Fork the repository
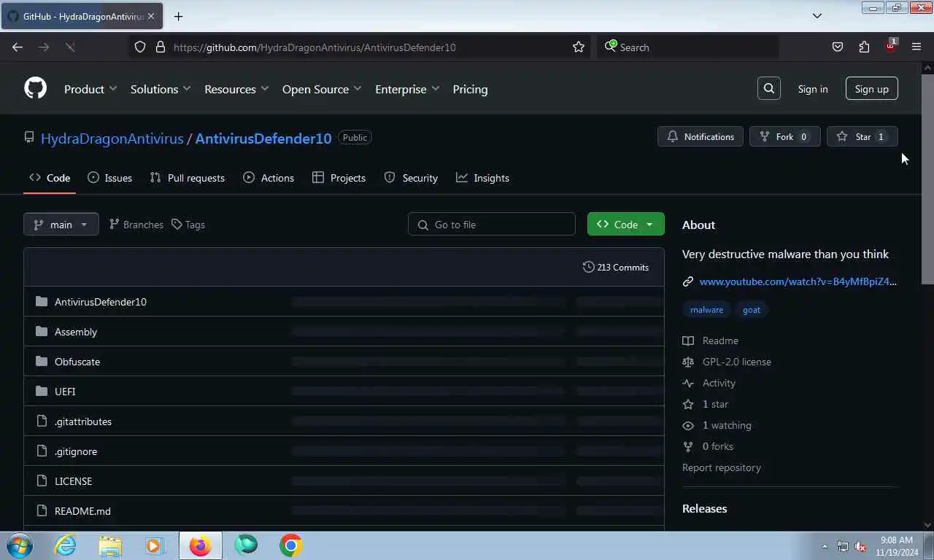This screenshot has width=934, height=560. point(785,136)
